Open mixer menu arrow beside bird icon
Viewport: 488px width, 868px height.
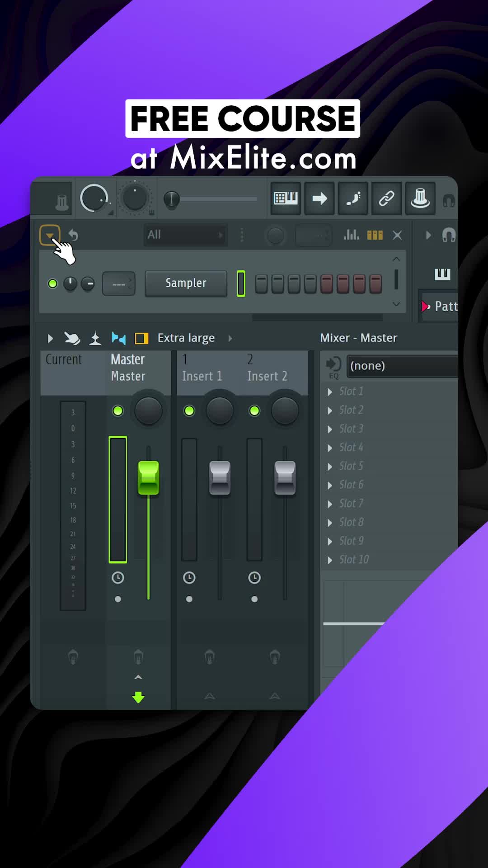click(x=50, y=338)
